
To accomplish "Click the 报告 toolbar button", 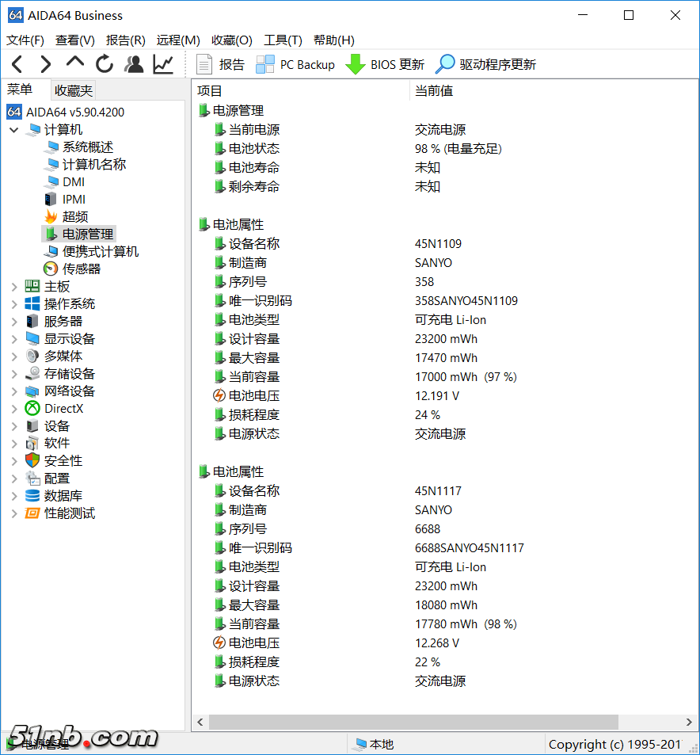I will point(221,64).
